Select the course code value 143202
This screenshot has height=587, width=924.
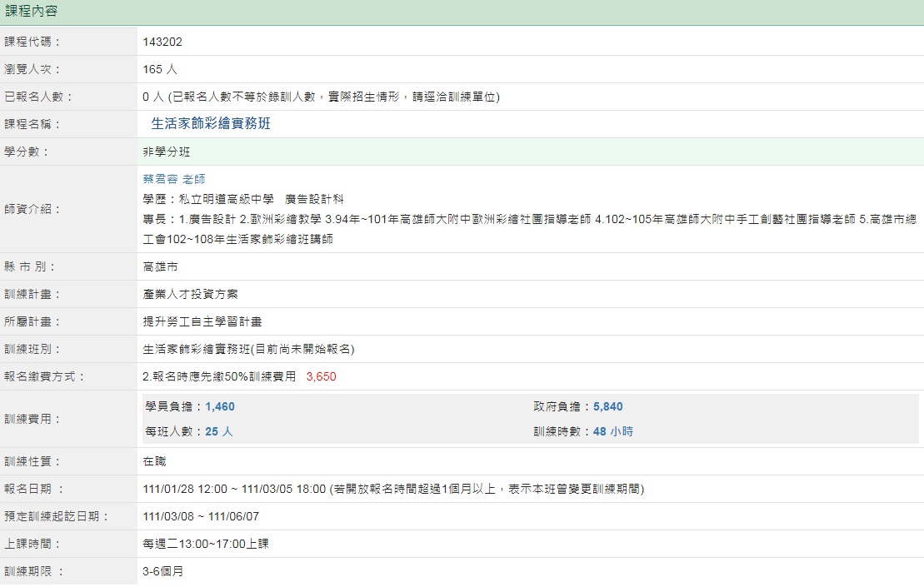162,42
